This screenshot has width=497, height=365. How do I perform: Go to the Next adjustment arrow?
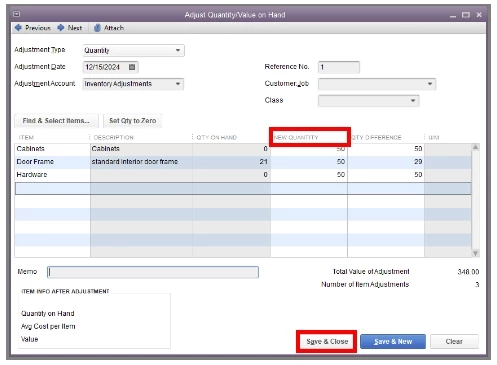[61, 28]
